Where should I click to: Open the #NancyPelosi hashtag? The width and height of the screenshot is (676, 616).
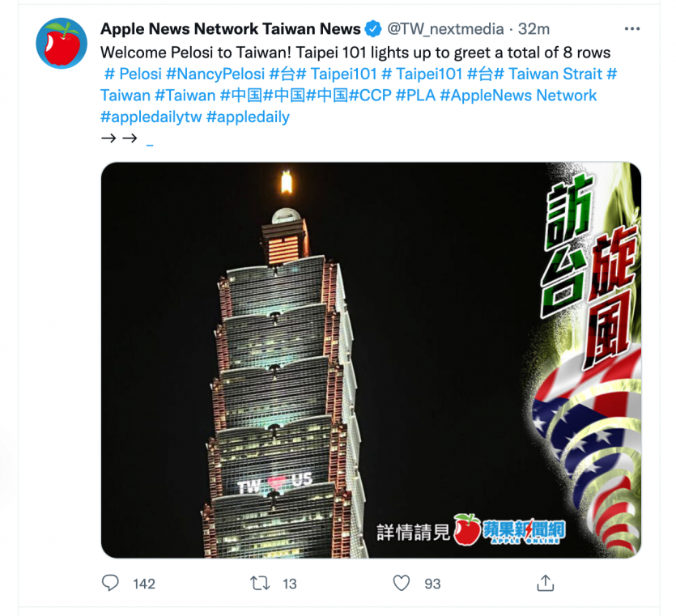tap(215, 74)
